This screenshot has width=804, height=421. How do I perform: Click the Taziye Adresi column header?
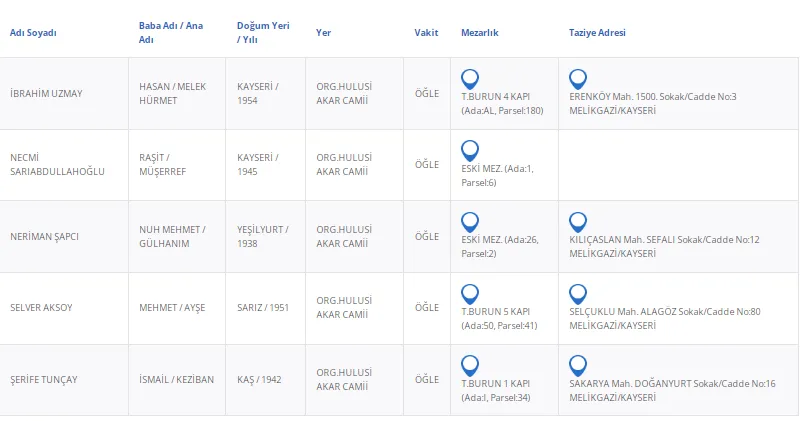coord(597,33)
